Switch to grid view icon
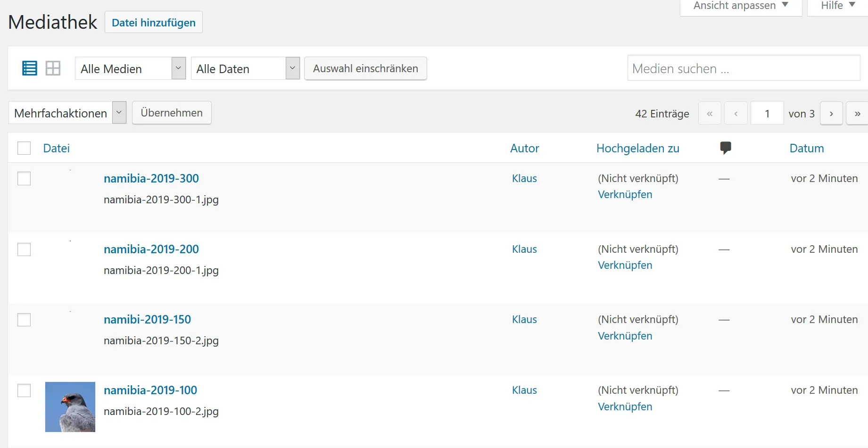This screenshot has height=448, width=868. click(x=53, y=68)
